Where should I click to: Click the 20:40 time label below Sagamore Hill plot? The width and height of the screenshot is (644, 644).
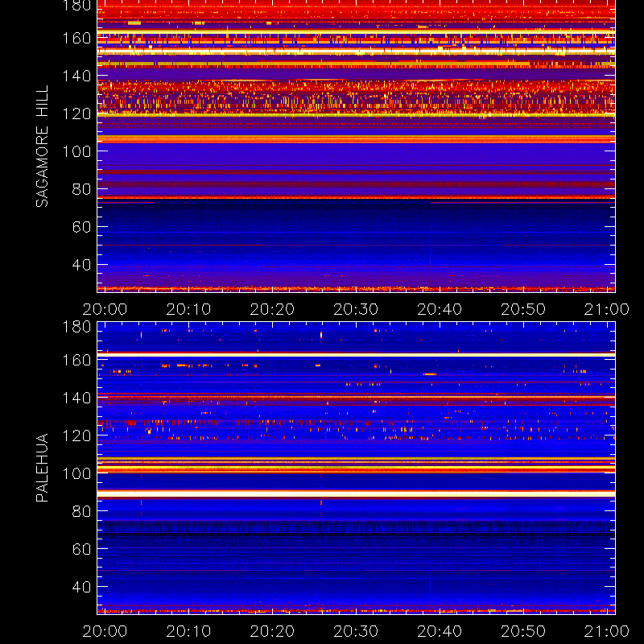pyautogui.click(x=440, y=309)
